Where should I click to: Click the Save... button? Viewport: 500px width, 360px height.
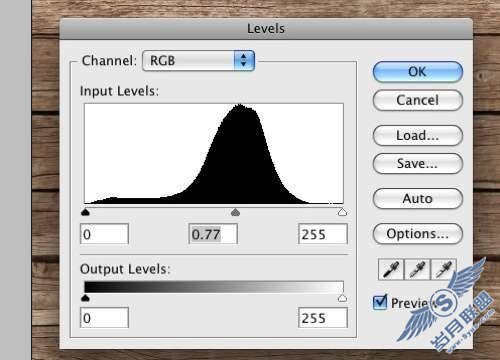click(x=417, y=163)
